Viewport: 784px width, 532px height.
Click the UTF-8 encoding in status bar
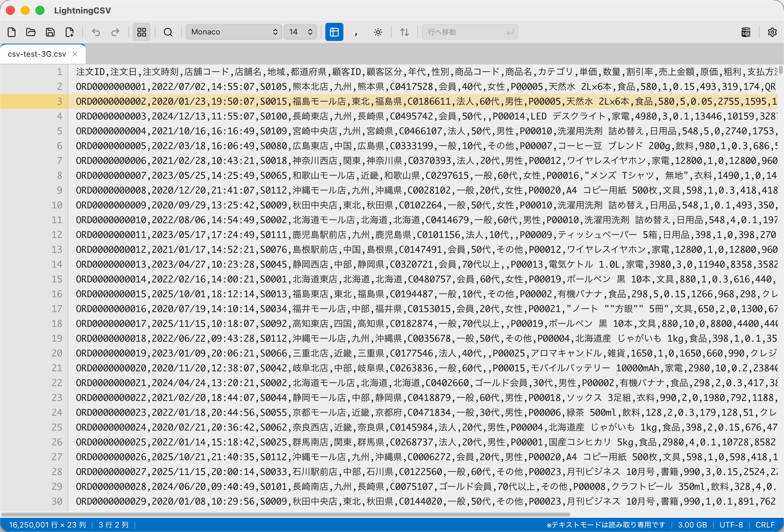pyautogui.click(x=731, y=525)
